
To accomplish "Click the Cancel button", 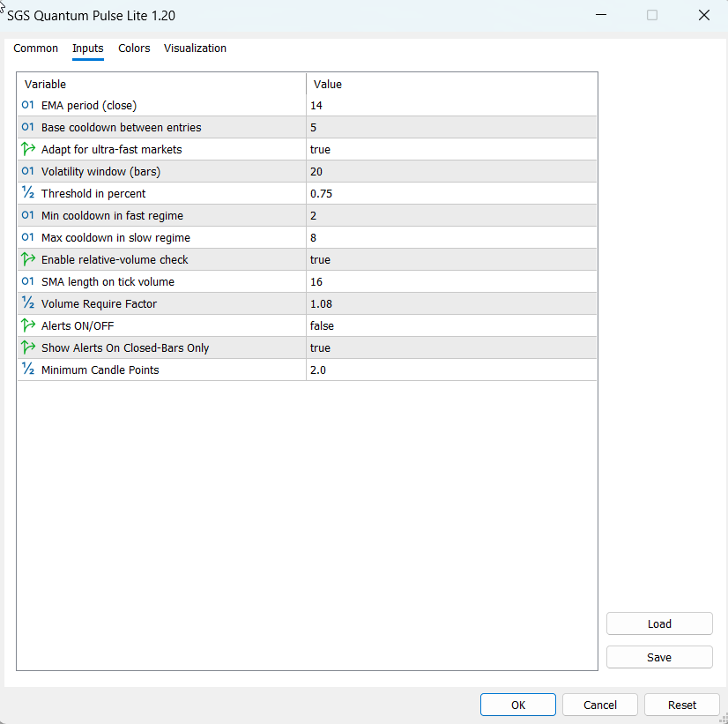I will (x=600, y=705).
